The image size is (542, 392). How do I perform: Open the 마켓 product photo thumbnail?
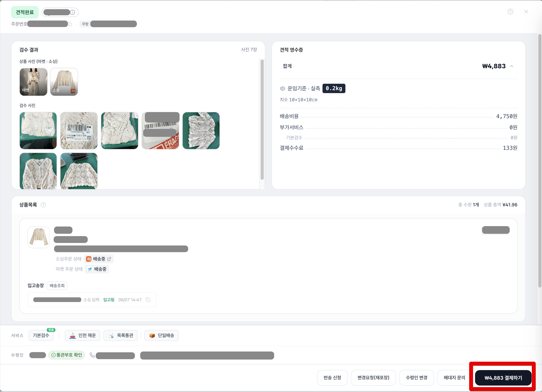(x=33, y=82)
